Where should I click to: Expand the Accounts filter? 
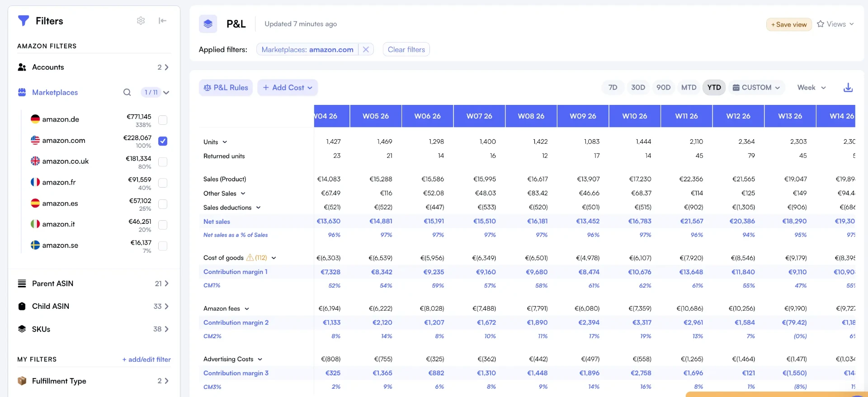coord(166,67)
